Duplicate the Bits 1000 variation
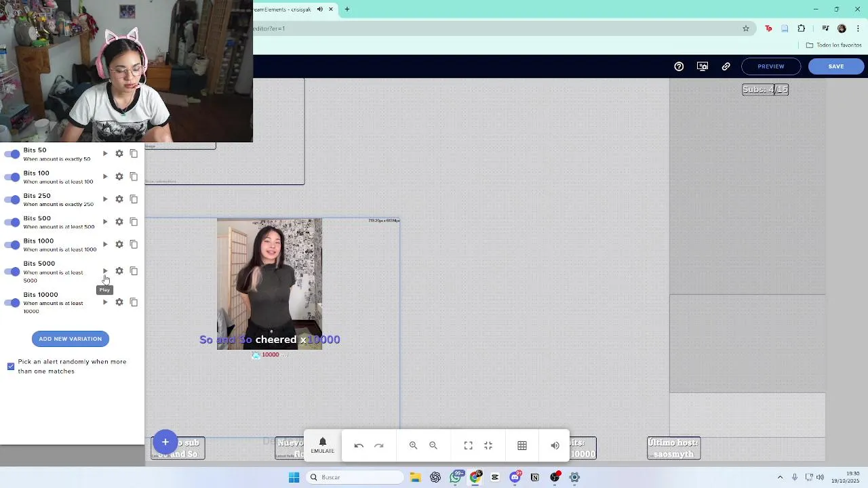Viewport: 868px width, 488px height. coord(134,244)
